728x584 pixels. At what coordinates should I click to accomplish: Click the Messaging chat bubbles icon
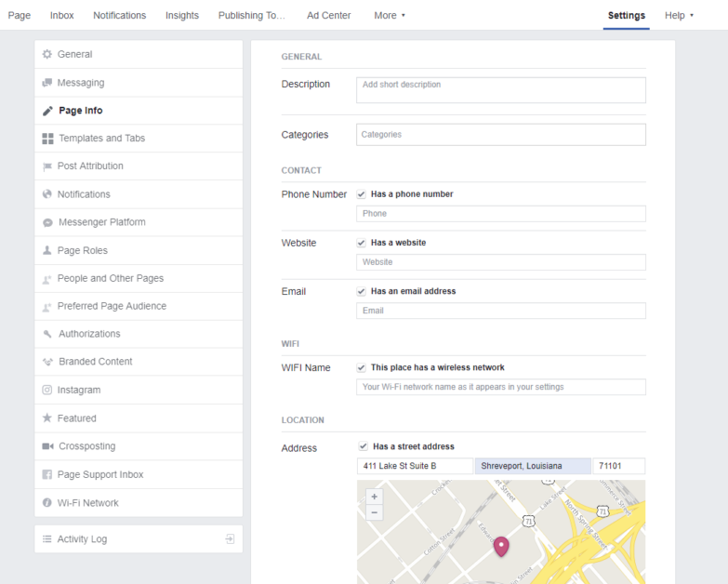tap(47, 83)
